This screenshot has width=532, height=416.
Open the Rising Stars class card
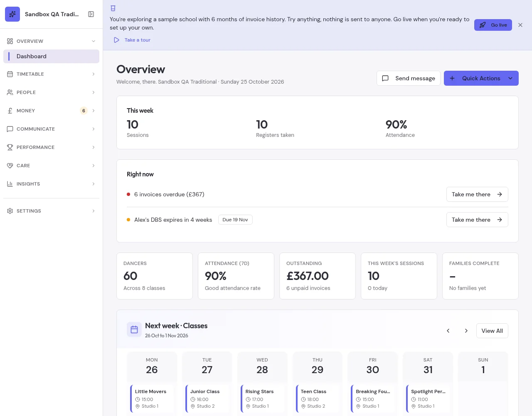tap(262, 399)
